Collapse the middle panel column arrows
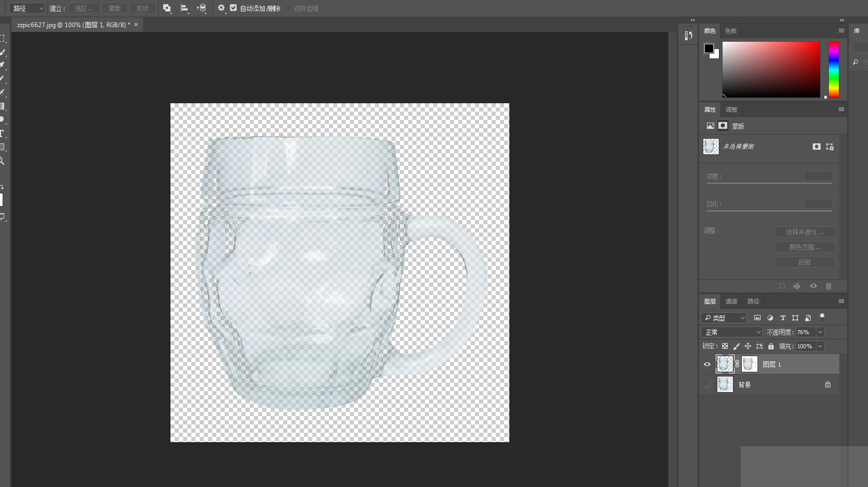The image size is (868, 487). click(x=692, y=20)
